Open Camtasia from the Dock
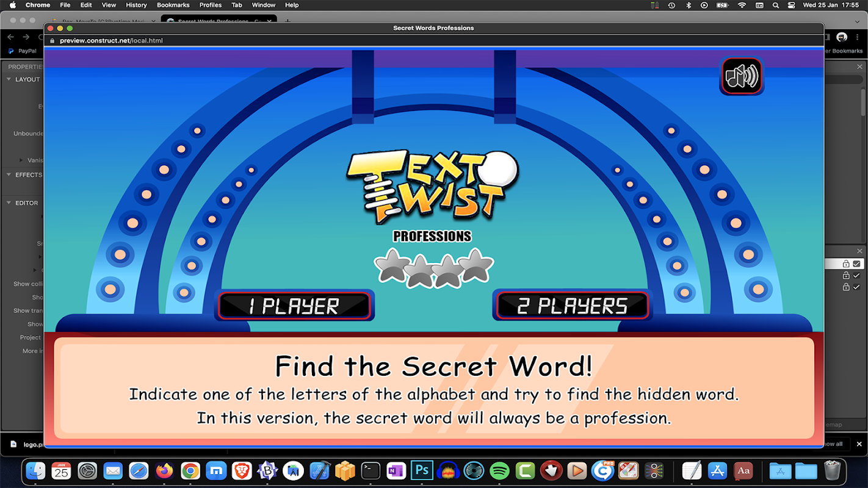This screenshot has height=488, width=868. [526, 470]
